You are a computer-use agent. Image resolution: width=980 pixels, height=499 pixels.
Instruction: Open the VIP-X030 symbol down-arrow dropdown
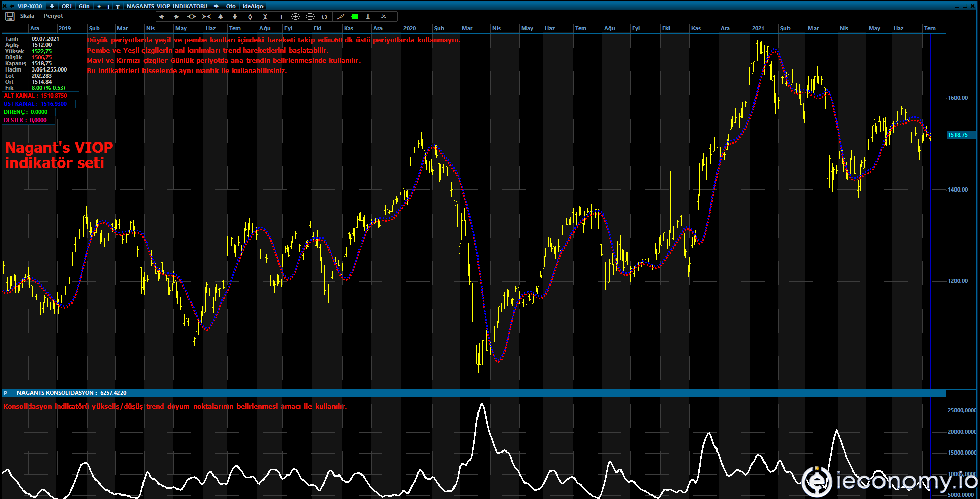[x=52, y=6]
